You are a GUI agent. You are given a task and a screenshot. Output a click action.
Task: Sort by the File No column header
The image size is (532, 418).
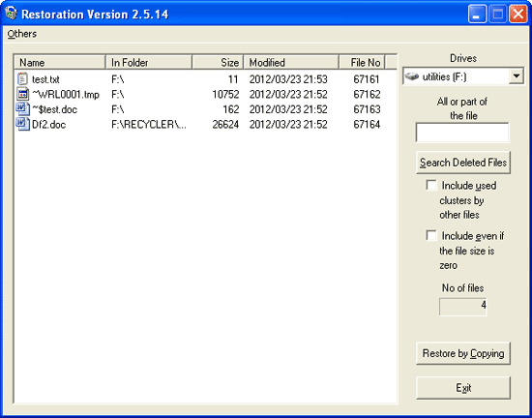(x=362, y=63)
